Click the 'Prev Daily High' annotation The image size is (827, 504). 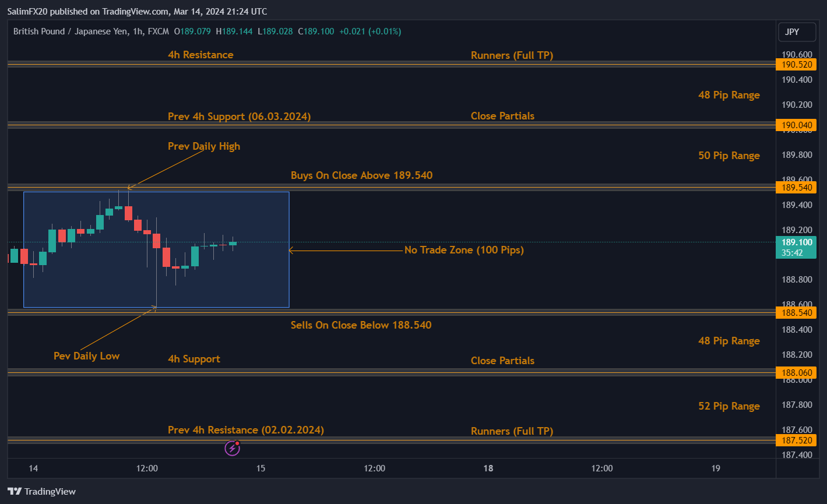tap(203, 146)
